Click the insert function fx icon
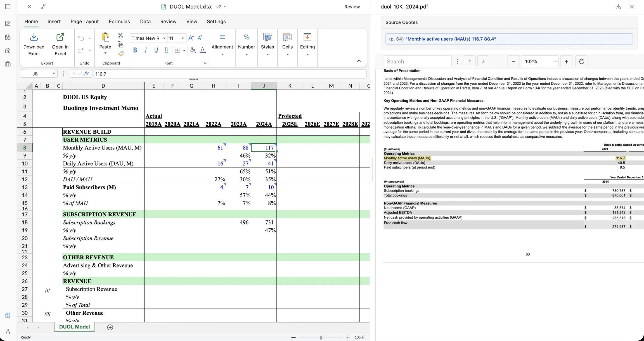This screenshot has height=341, width=644. (x=86, y=74)
